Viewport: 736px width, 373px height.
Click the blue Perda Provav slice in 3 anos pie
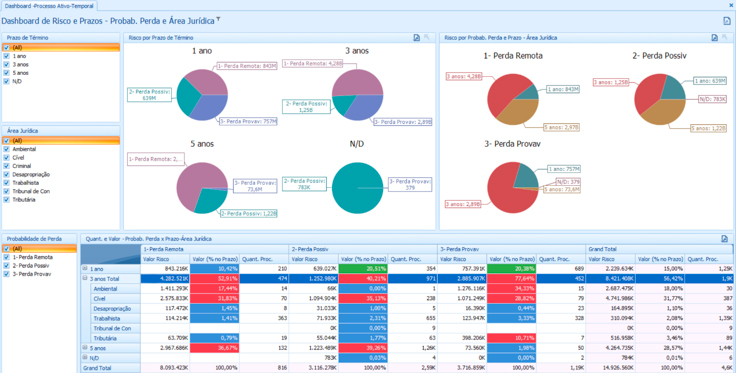(365, 107)
